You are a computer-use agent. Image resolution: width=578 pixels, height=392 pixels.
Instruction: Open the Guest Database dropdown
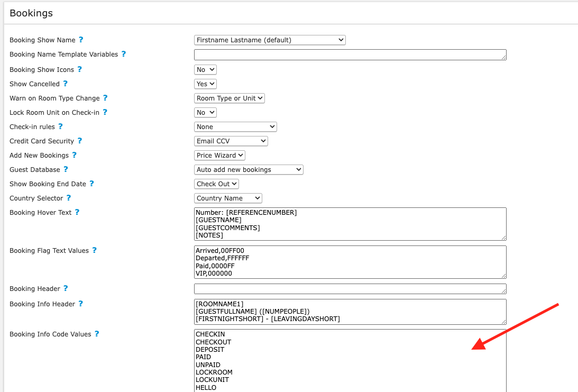[x=249, y=170]
